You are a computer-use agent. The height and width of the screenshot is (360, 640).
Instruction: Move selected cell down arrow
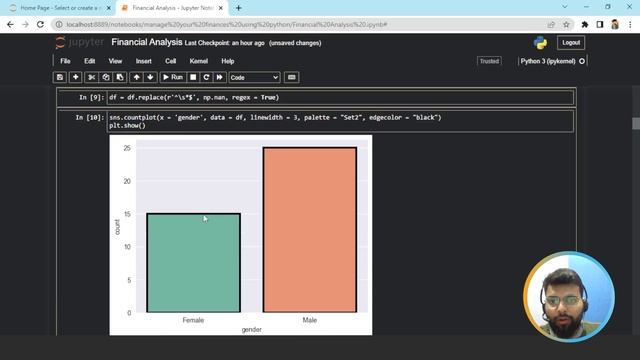click(x=150, y=77)
